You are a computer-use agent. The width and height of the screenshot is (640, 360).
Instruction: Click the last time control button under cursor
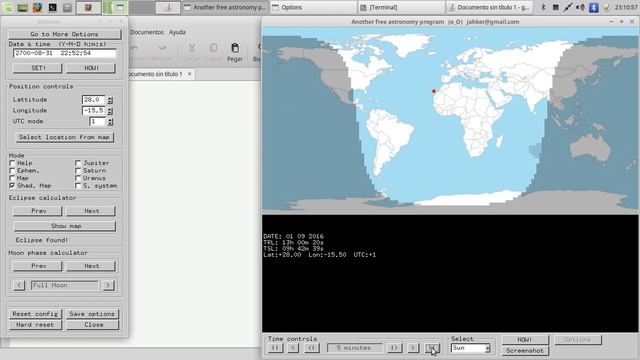click(x=432, y=348)
